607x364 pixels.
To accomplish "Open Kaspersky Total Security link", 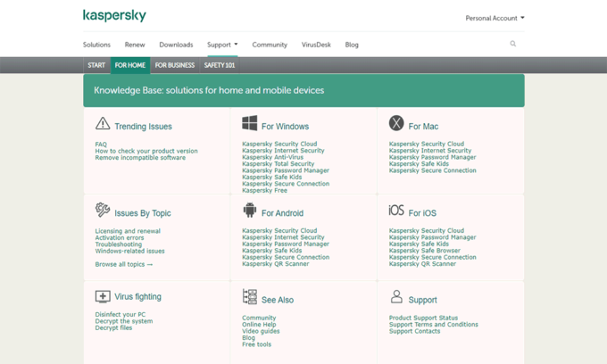I will [279, 163].
